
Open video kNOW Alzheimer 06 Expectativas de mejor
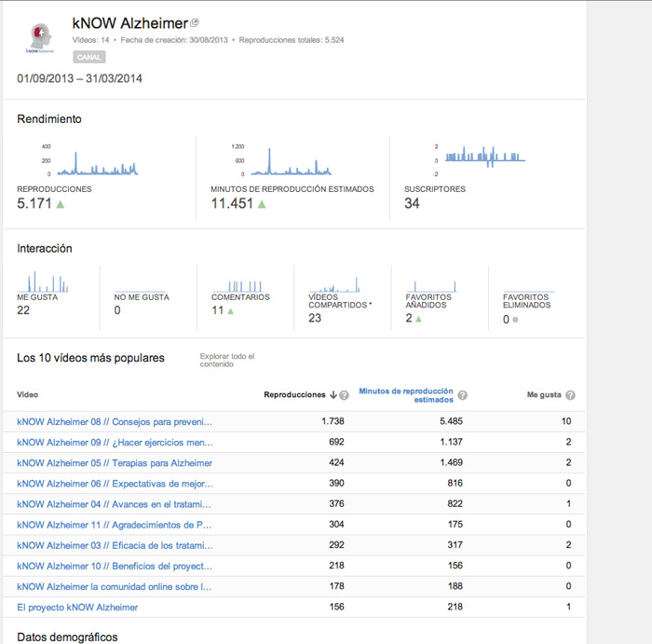pos(115,484)
